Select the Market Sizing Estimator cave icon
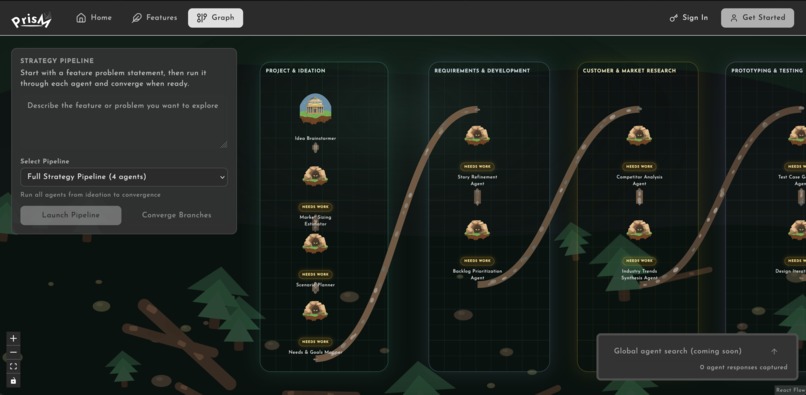Screen dimensions: 806x395 (x=315, y=176)
